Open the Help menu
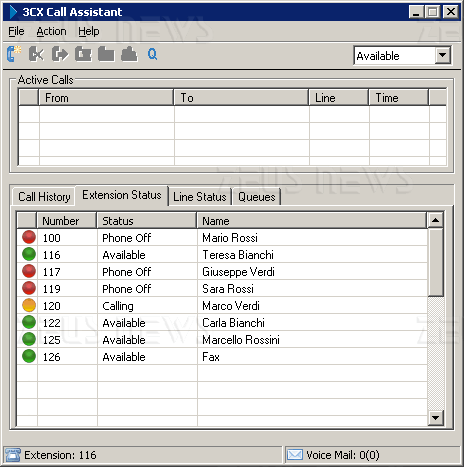The height and width of the screenshot is (467, 464). pos(89,31)
